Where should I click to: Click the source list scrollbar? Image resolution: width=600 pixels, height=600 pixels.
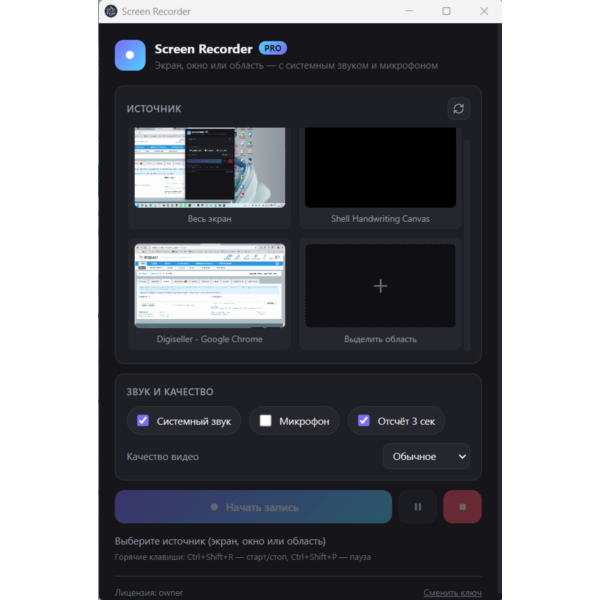click(466, 245)
